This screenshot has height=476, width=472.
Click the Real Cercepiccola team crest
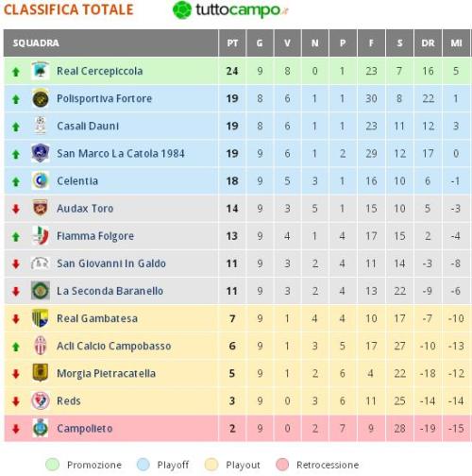click(x=41, y=71)
